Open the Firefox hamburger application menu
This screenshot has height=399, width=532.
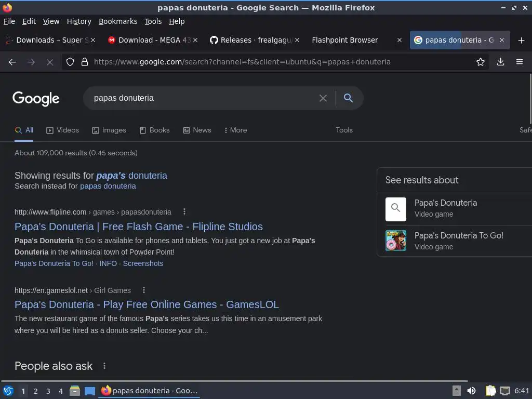(x=520, y=62)
